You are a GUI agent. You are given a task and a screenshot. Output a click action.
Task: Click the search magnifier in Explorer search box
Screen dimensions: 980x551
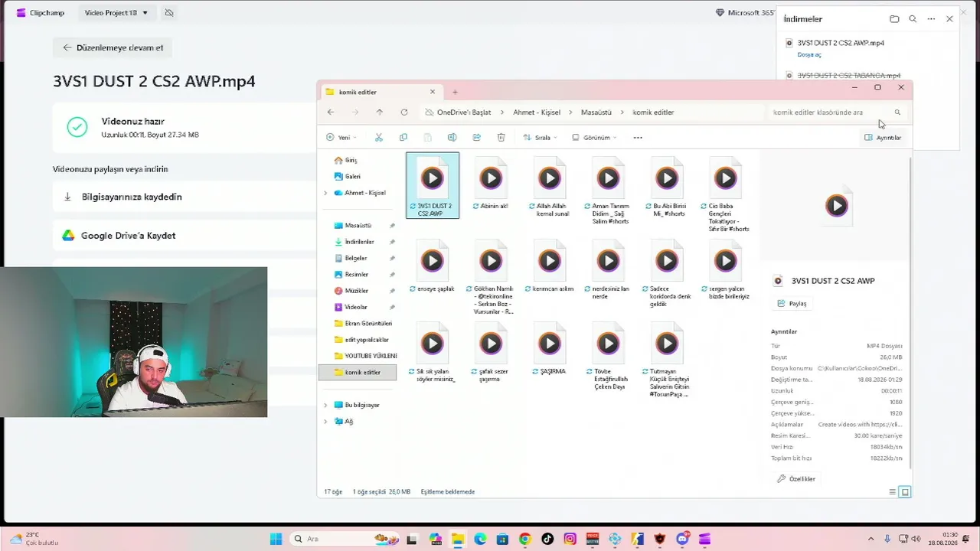click(897, 112)
